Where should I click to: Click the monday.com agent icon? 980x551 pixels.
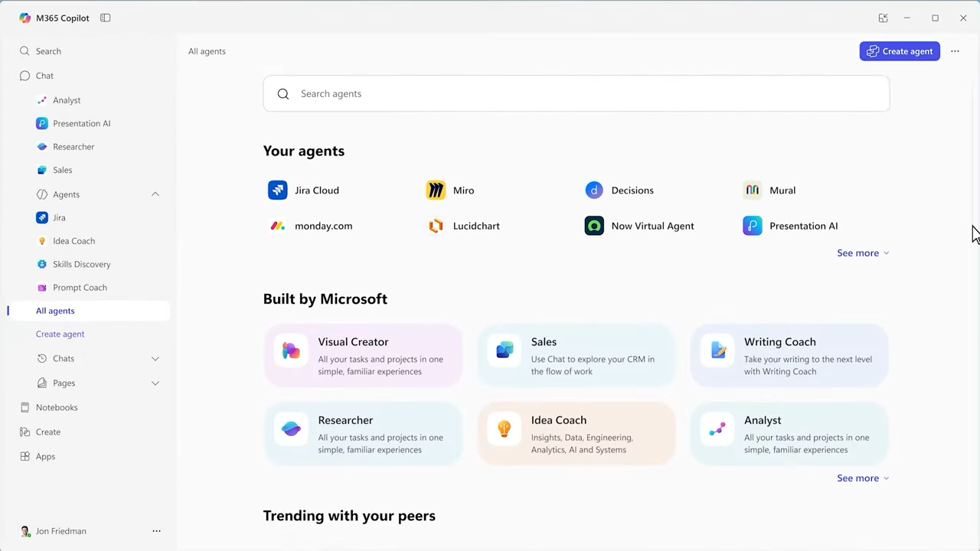[x=277, y=226]
